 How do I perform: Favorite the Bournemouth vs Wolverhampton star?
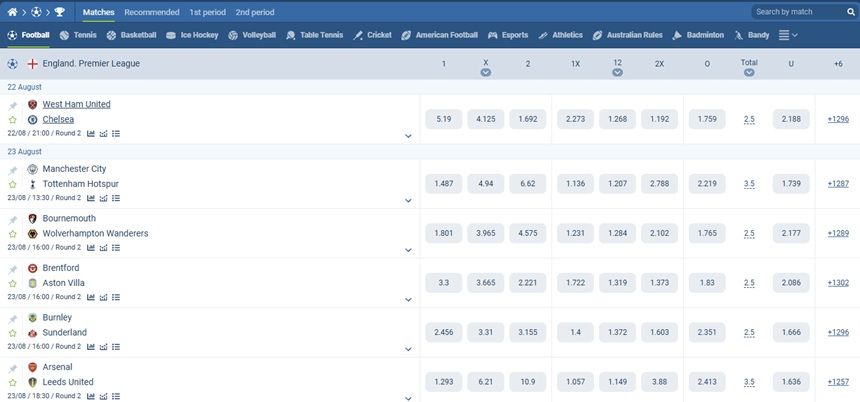pyautogui.click(x=13, y=234)
